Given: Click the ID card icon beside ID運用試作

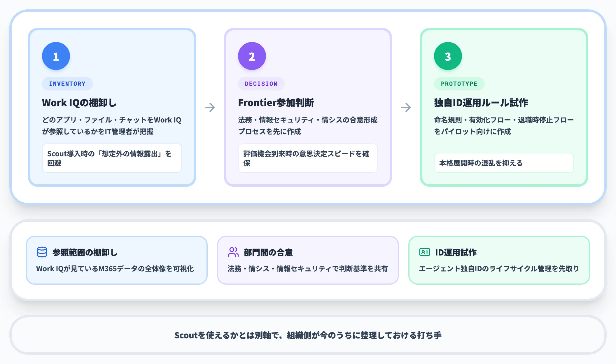Looking at the screenshot, I should [424, 252].
